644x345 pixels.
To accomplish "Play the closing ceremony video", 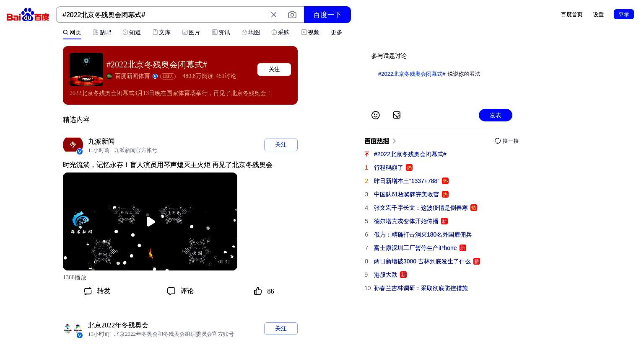I will point(150,221).
